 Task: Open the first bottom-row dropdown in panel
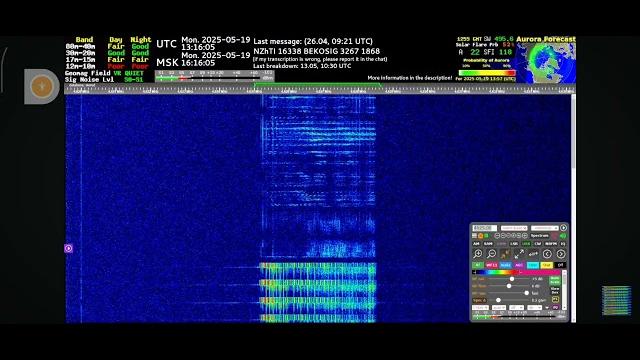[480, 307]
